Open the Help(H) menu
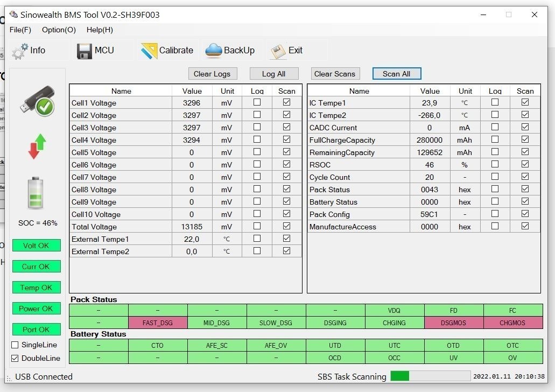555x392 pixels. (100, 30)
